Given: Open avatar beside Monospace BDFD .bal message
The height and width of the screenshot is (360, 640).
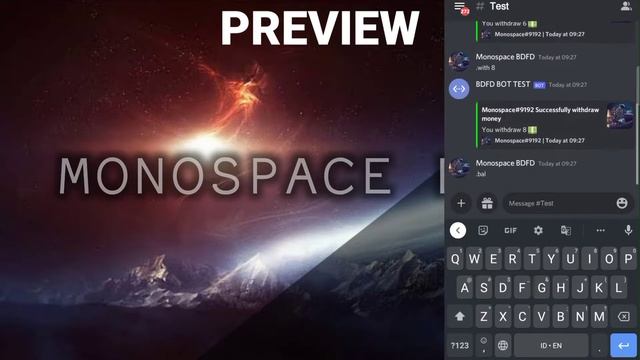Looking at the screenshot, I should [x=459, y=167].
